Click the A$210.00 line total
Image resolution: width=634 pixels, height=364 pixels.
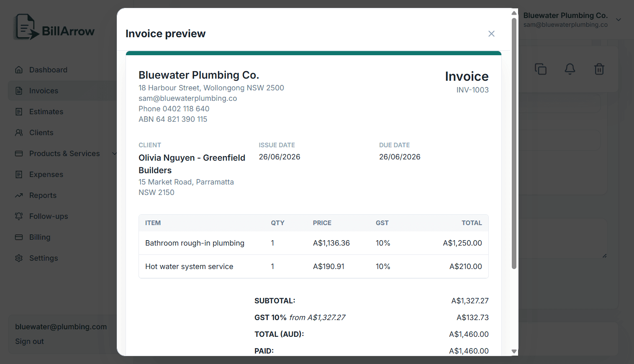(x=466, y=267)
